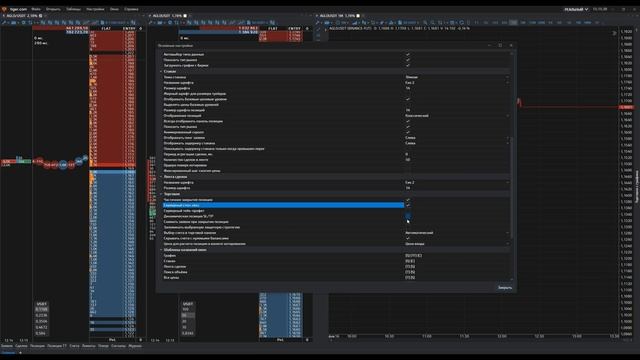Viewport: 640px width, 360px height.
Task: Open wrench settings in chart window toolbar
Action: coord(319,22)
